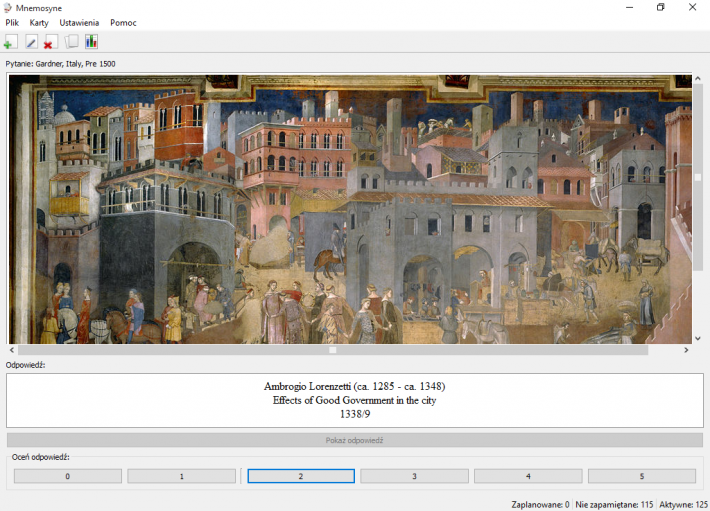Click 'Effects of Good Government in the city' text

pos(355,400)
